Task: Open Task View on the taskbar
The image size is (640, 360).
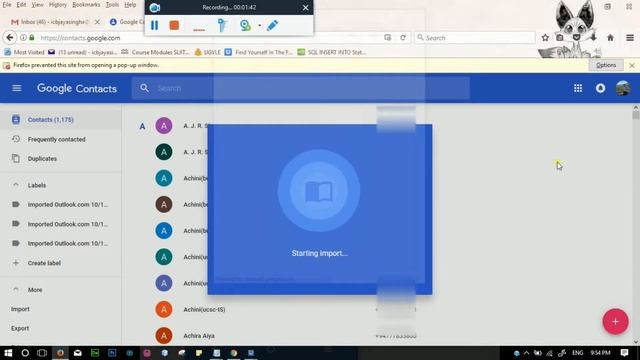Action: click(42, 353)
